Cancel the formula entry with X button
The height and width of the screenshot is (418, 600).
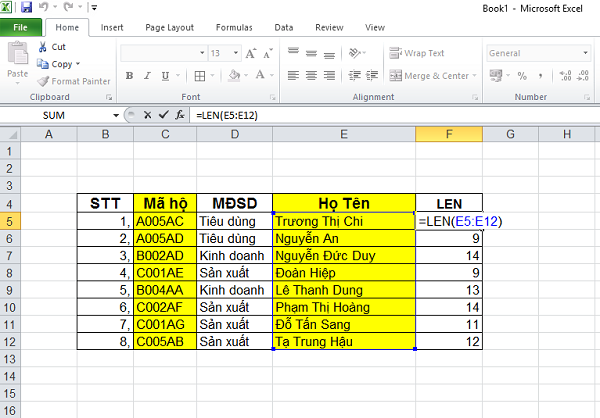[x=150, y=115]
